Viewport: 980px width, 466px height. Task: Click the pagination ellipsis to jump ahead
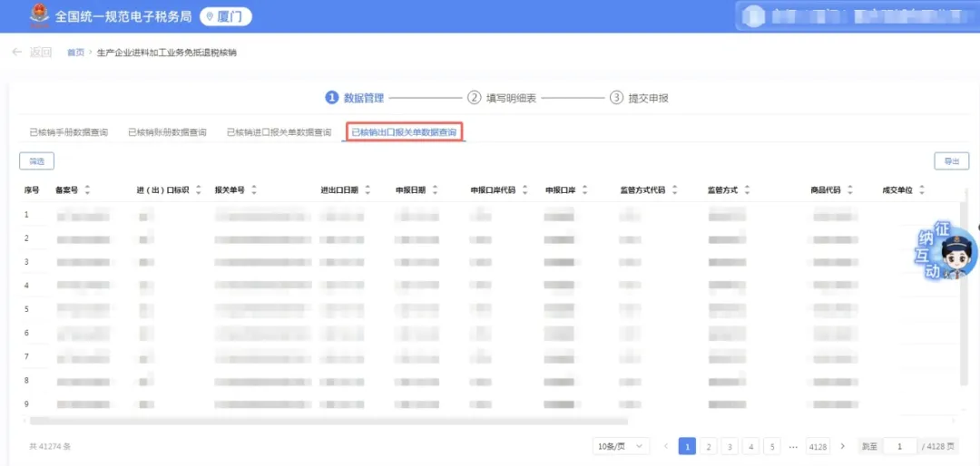point(794,447)
